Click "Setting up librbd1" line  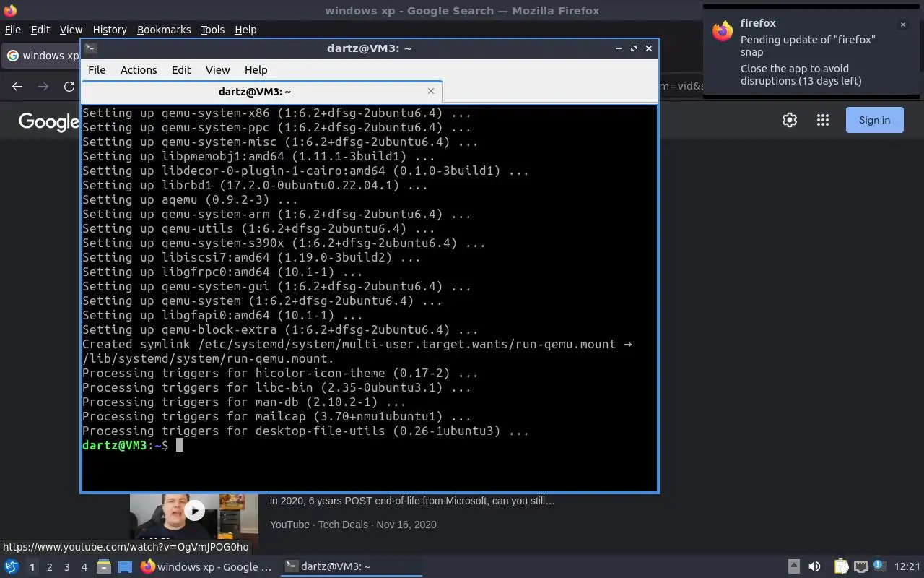click(255, 185)
